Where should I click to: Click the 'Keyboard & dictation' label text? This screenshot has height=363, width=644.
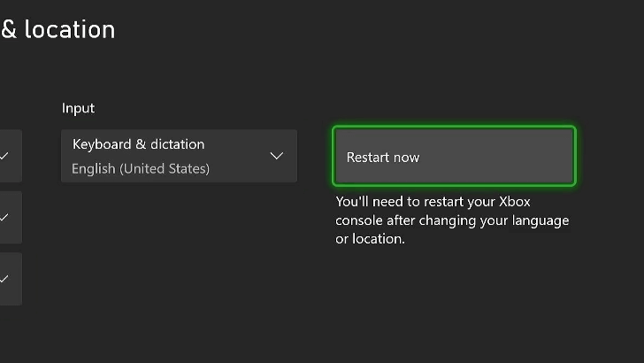click(x=138, y=144)
